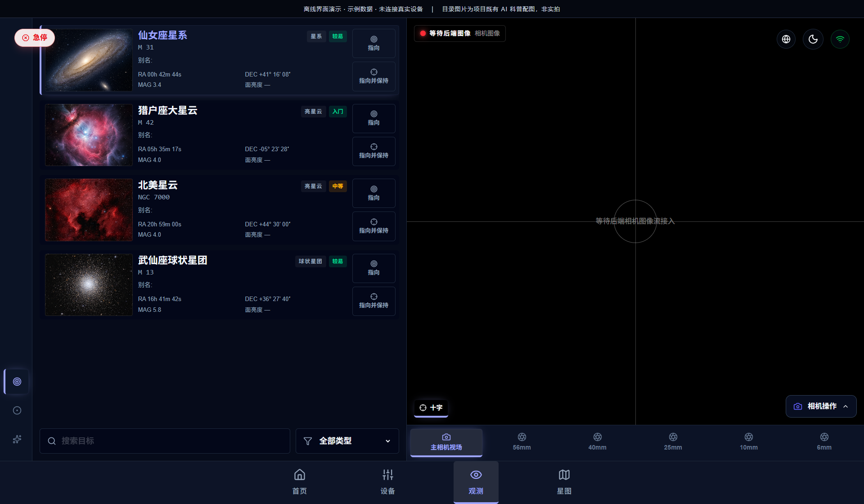Open the 设备 equipment tab

[388, 482]
